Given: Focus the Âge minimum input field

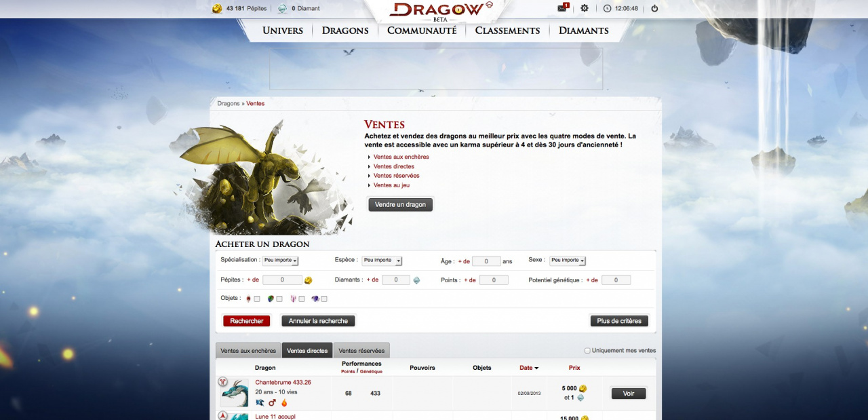Looking at the screenshot, I should (486, 261).
